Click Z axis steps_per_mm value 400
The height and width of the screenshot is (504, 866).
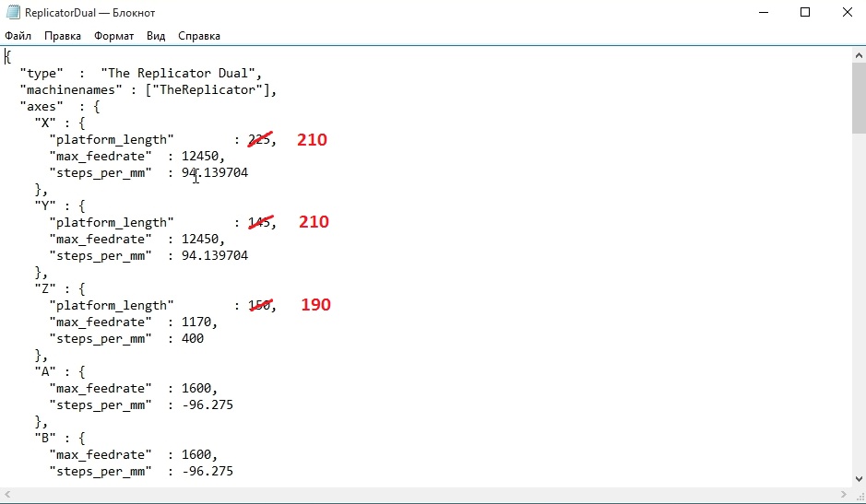pyautogui.click(x=193, y=338)
